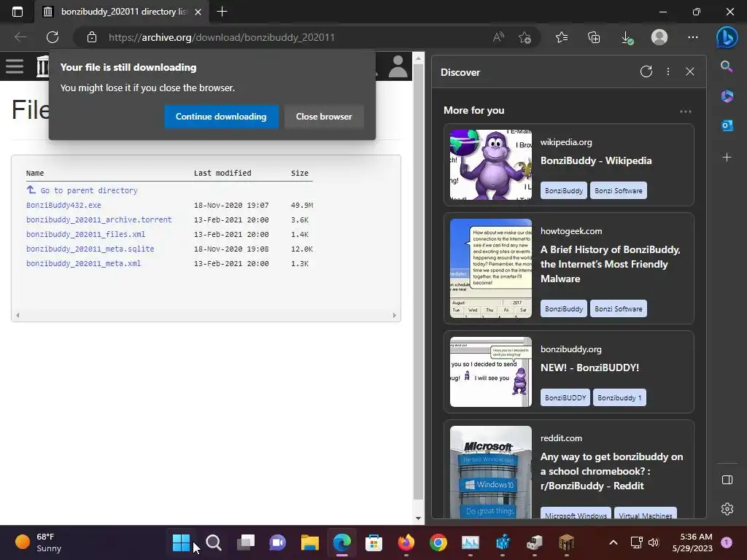
Task: Launch Google Chrome from the taskbar
Action: (438, 542)
